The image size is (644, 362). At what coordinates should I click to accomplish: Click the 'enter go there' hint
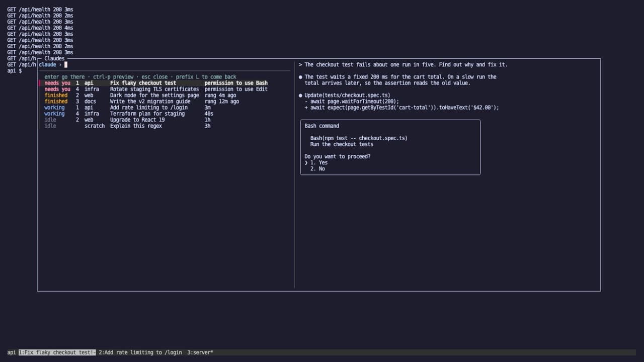click(64, 77)
